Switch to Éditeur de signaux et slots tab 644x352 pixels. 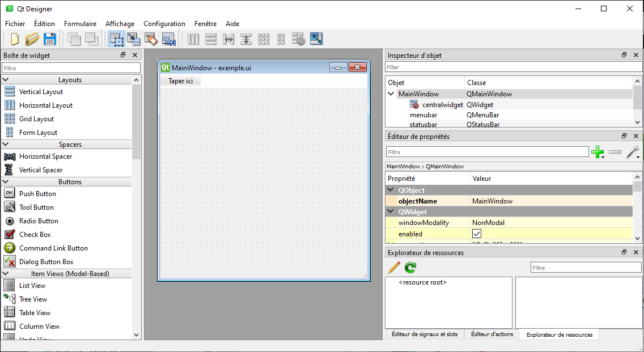pos(425,334)
